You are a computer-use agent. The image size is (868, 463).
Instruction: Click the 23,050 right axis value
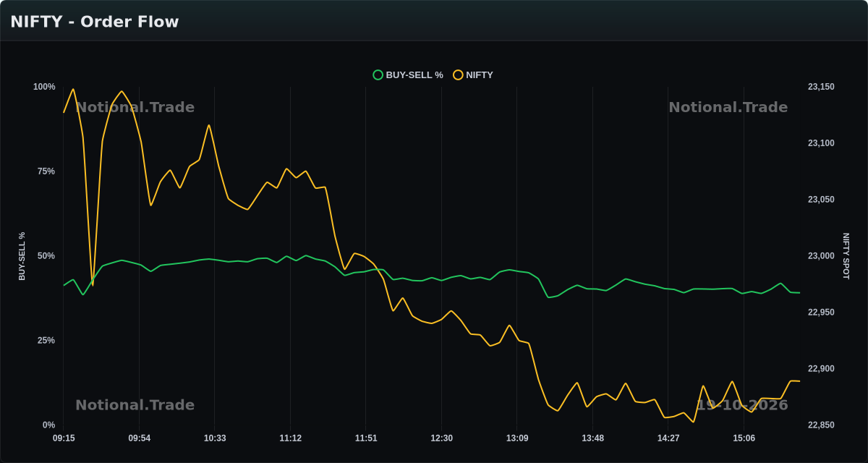[x=821, y=200]
